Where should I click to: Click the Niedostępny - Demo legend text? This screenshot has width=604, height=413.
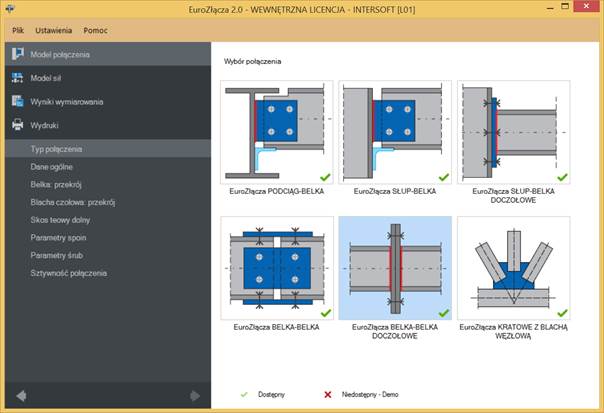(370, 395)
